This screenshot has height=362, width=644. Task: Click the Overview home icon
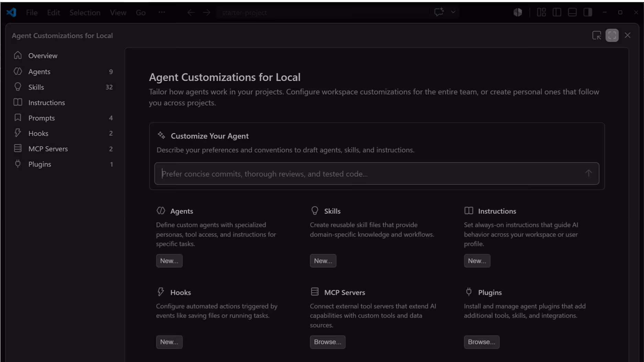point(18,55)
